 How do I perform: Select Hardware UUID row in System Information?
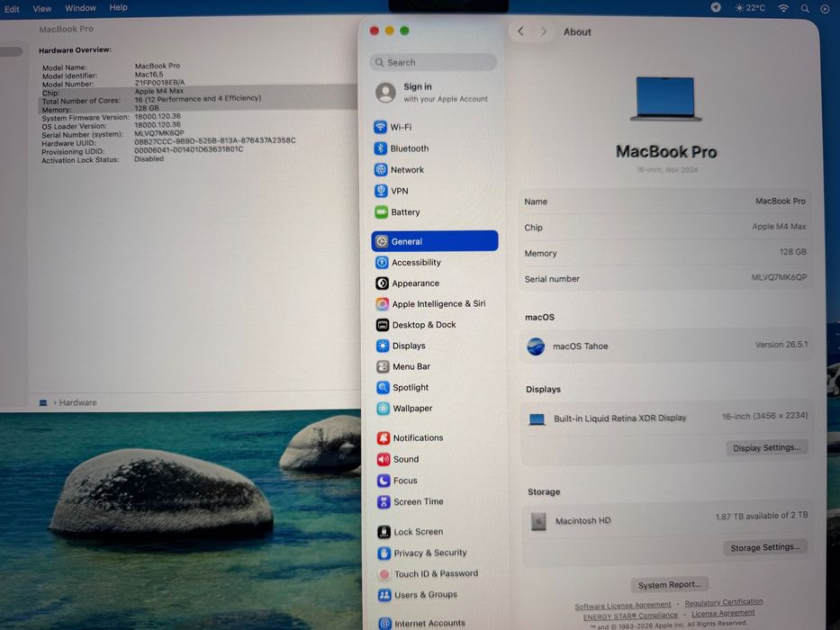[168, 141]
